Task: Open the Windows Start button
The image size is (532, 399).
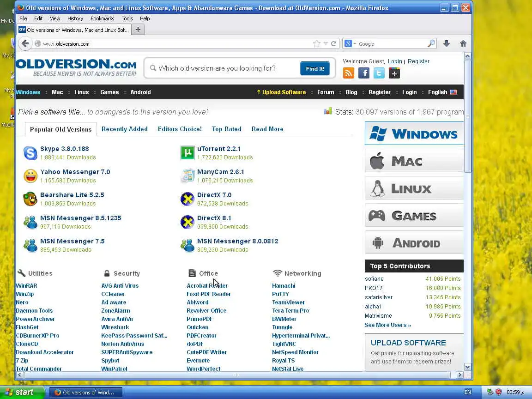Action: [21, 392]
